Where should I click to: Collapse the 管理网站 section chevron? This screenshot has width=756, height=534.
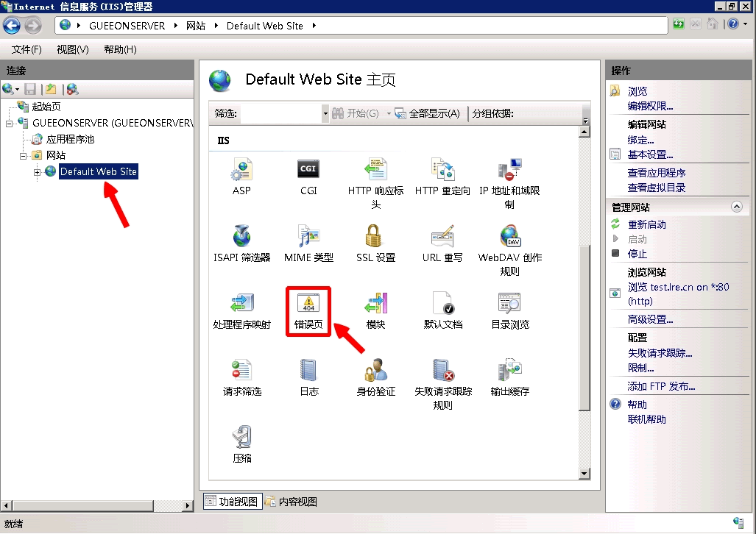[x=736, y=207]
